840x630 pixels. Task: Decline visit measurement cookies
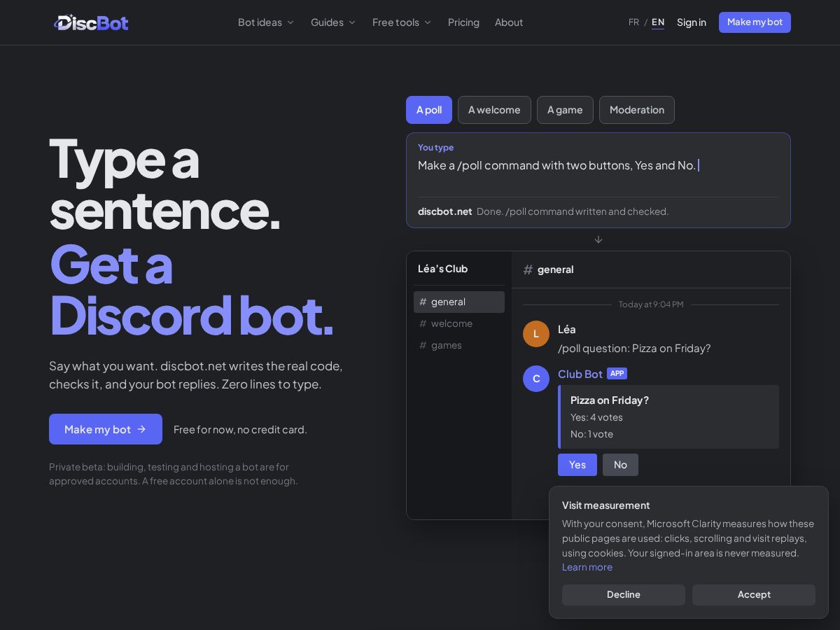tap(624, 595)
